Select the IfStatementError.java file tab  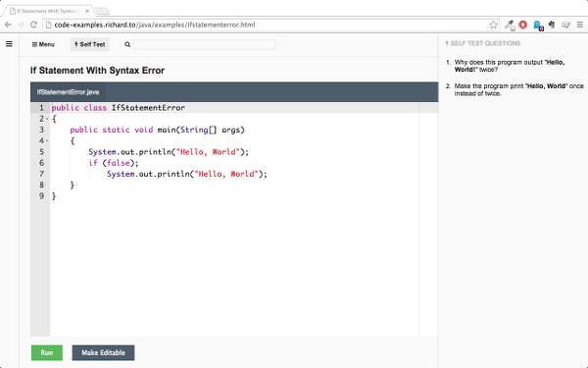pos(69,92)
